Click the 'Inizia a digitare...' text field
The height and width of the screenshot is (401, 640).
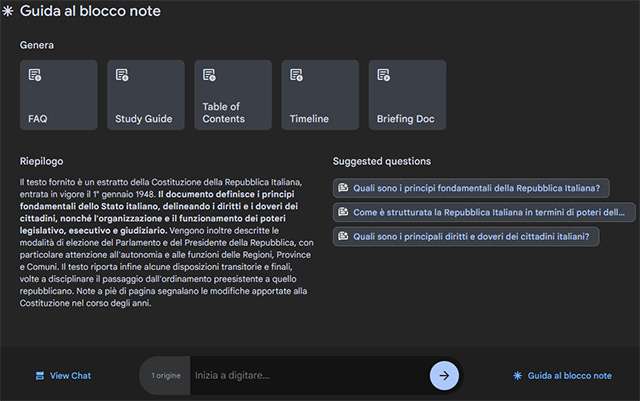300,376
